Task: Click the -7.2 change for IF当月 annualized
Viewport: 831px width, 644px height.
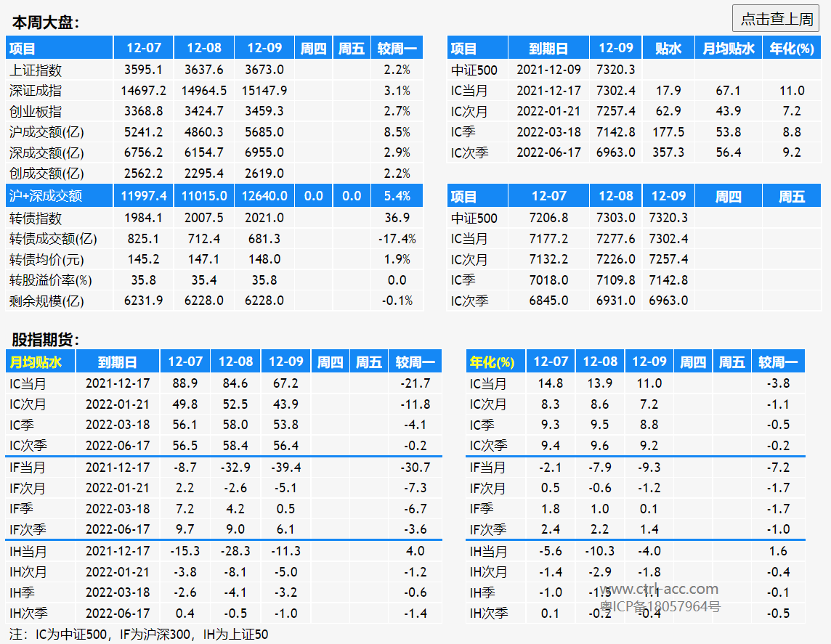Action: (778, 468)
